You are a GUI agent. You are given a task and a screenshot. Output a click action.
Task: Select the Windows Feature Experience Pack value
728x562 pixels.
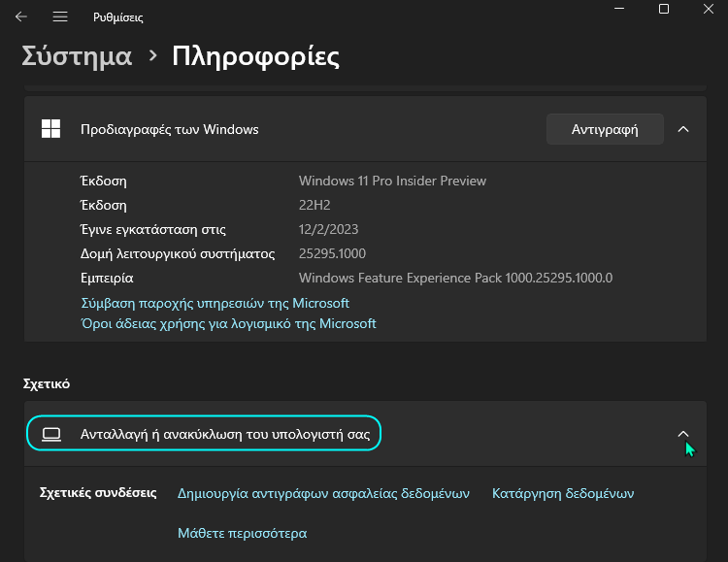[455, 278]
